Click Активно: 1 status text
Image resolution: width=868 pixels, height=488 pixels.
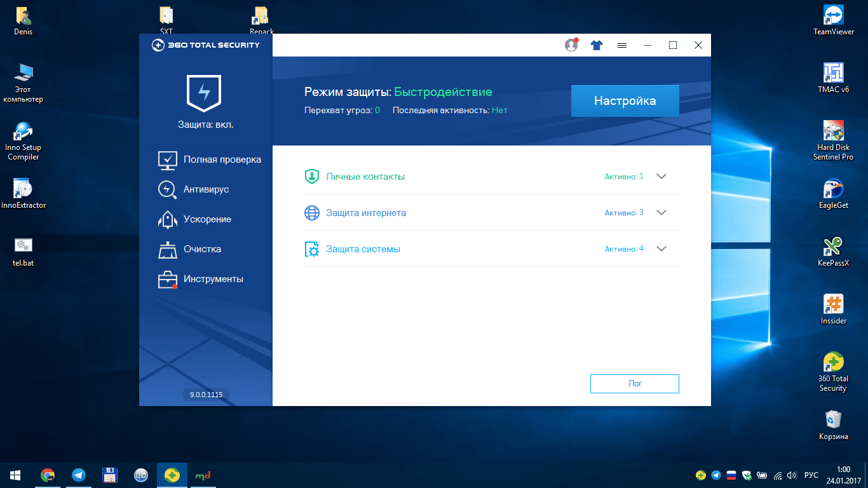pyautogui.click(x=624, y=177)
